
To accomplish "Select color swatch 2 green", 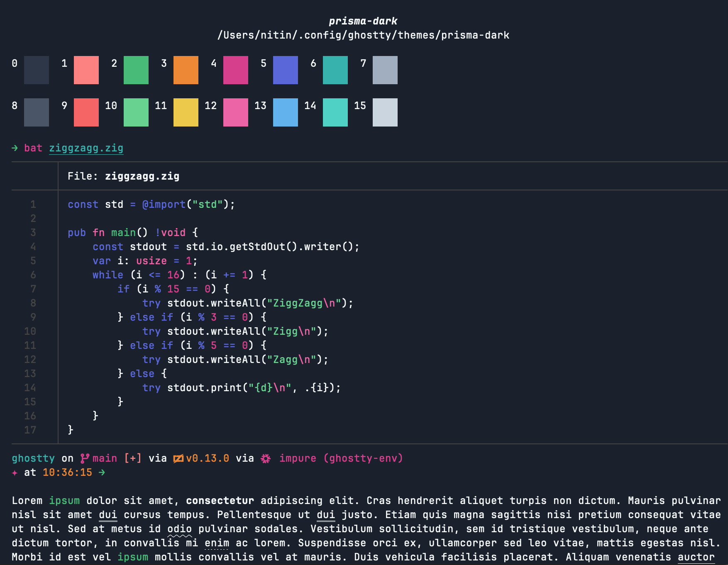I will point(136,70).
